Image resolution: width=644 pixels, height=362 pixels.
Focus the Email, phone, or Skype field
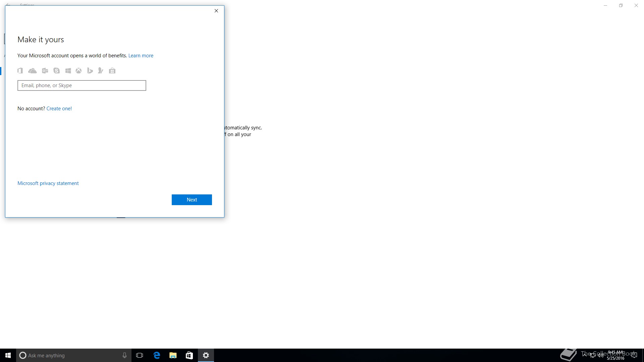[x=82, y=85]
